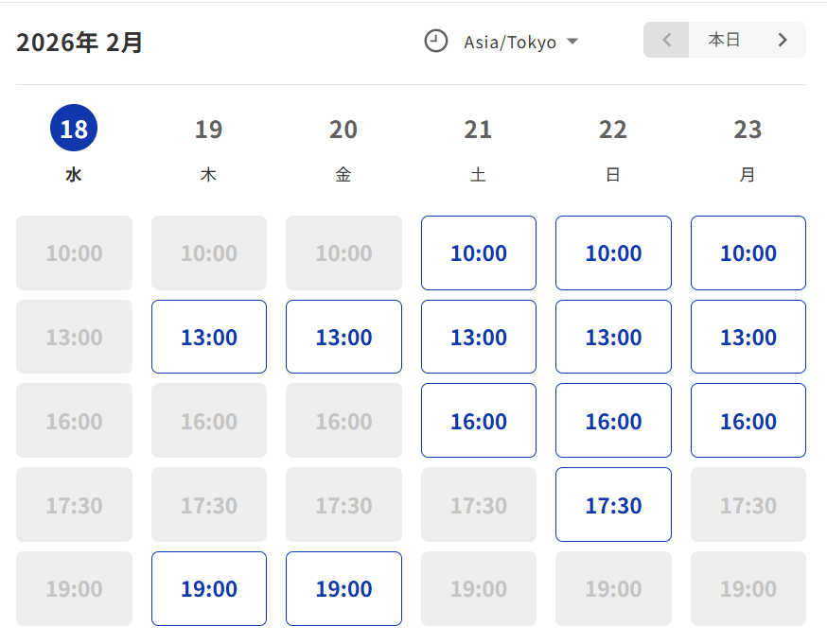This screenshot has height=644, width=827.
Task: Select date 19 (木) in the header
Action: pos(208,129)
